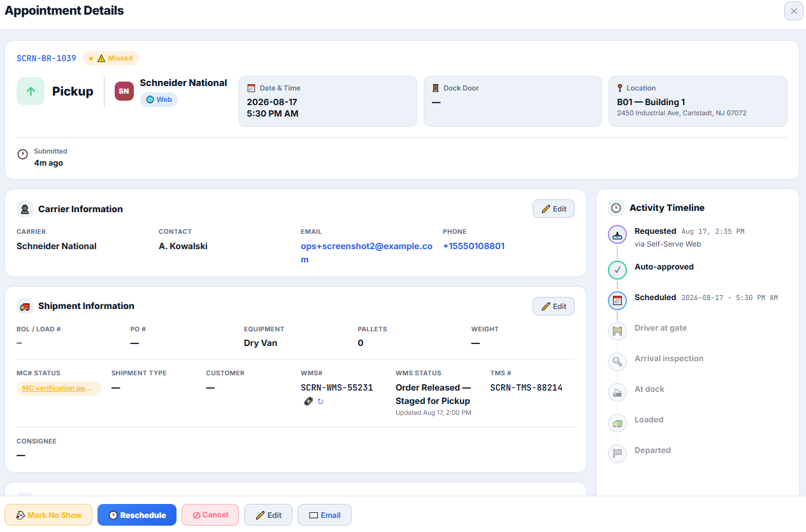Image resolution: width=806 pixels, height=532 pixels.
Task: Click the link icon under WMS number
Action: (x=308, y=401)
